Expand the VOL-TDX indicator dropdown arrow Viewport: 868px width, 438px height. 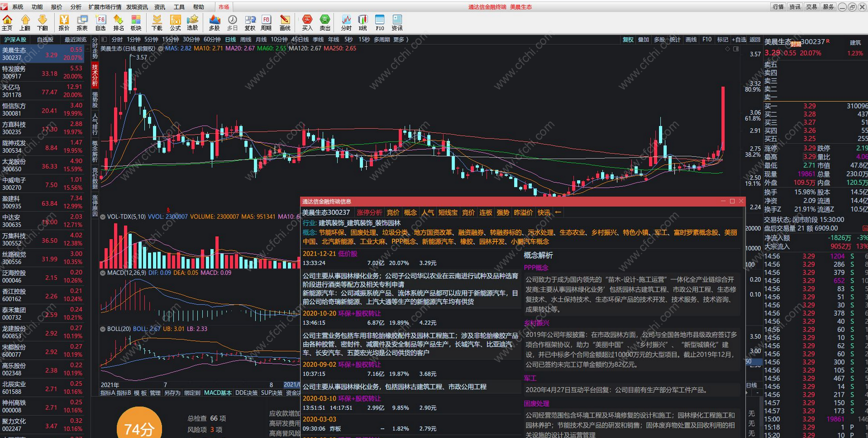pyautogui.click(x=103, y=217)
